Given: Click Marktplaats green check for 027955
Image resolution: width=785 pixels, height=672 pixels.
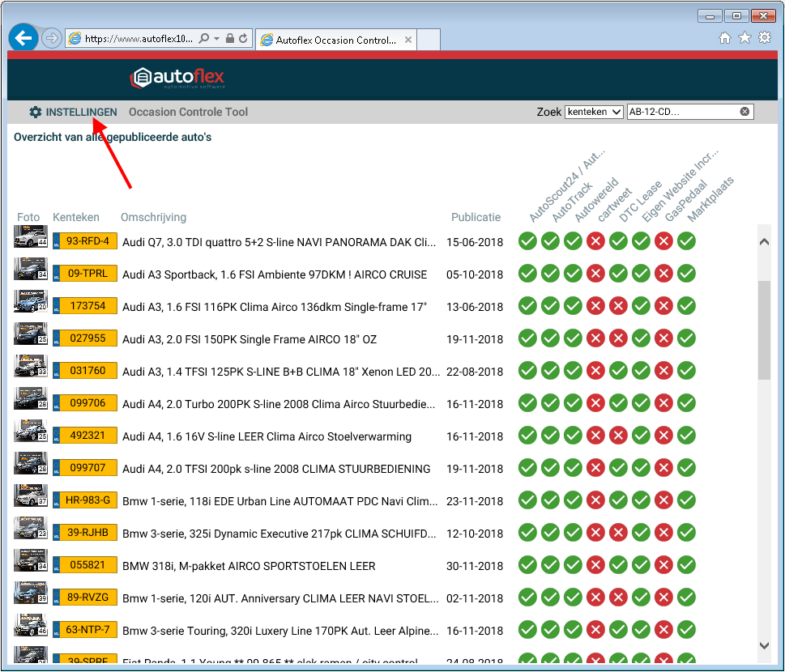Looking at the screenshot, I should [686, 338].
